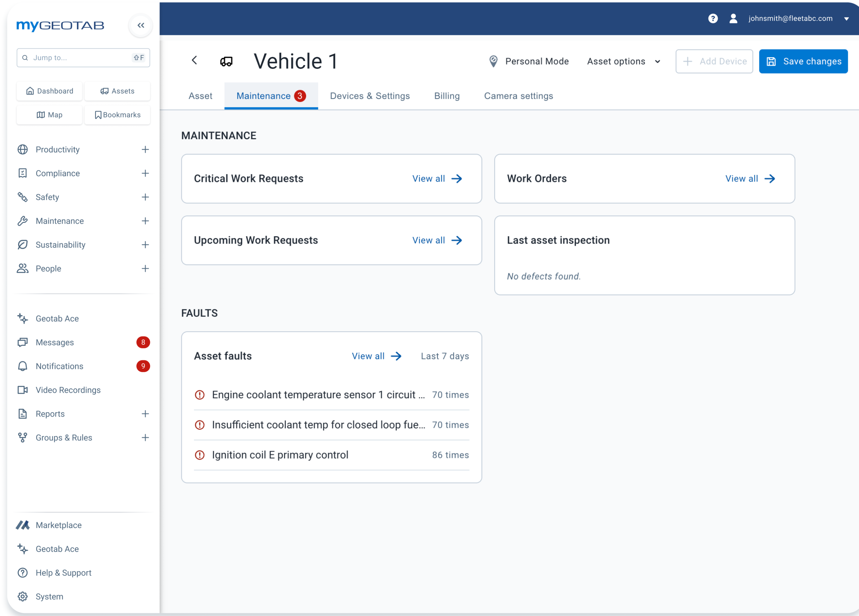View all Critical Work Requests
The image size is (859, 616).
pos(437,179)
